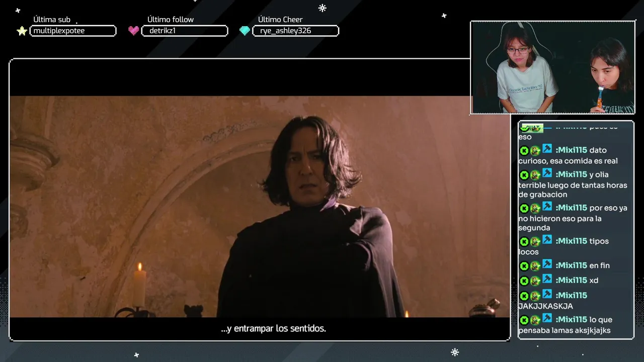
Task: Click the 'Última sub' label
Action: click(x=52, y=20)
